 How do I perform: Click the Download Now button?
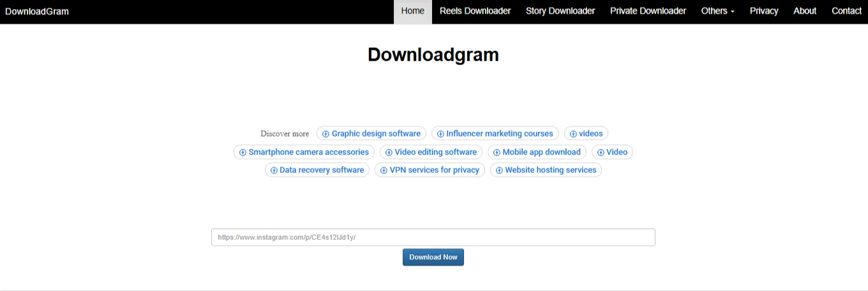pos(433,257)
